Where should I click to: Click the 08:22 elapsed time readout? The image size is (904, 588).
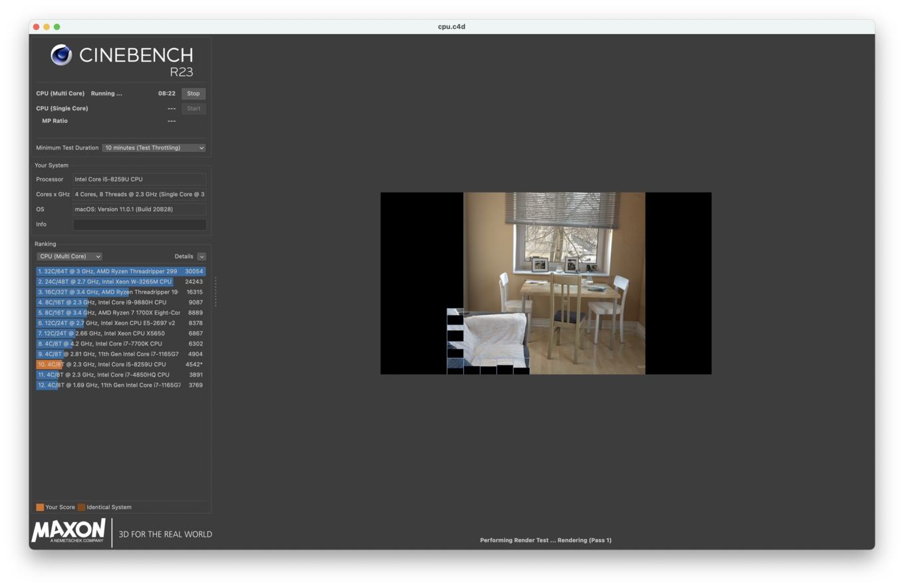click(167, 94)
